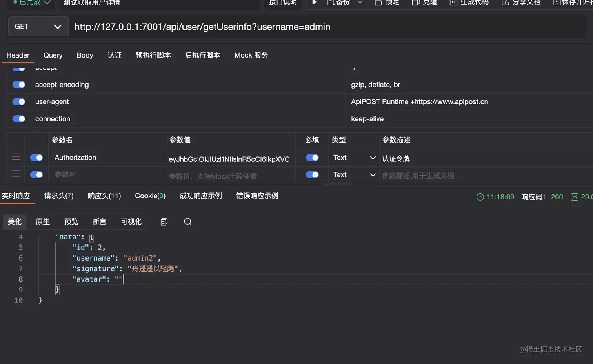This screenshot has width=593, height=364.
Task: Click the 认证令牌 description field
Action: [x=486, y=159]
